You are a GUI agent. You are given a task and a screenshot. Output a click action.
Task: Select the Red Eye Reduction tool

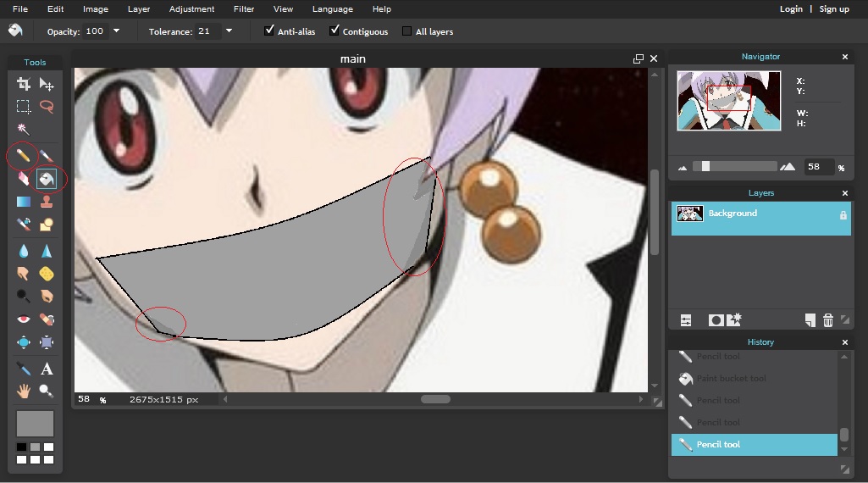[x=23, y=319]
